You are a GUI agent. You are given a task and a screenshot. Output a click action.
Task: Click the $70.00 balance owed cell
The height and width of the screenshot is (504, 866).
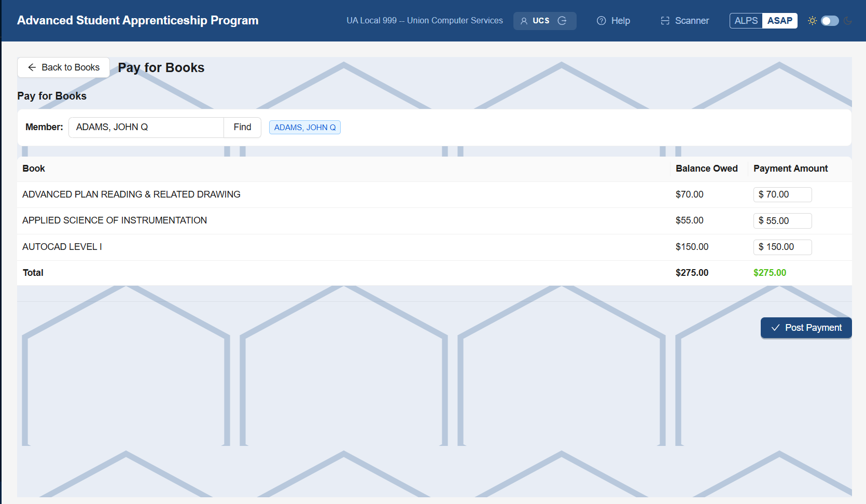pyautogui.click(x=689, y=194)
